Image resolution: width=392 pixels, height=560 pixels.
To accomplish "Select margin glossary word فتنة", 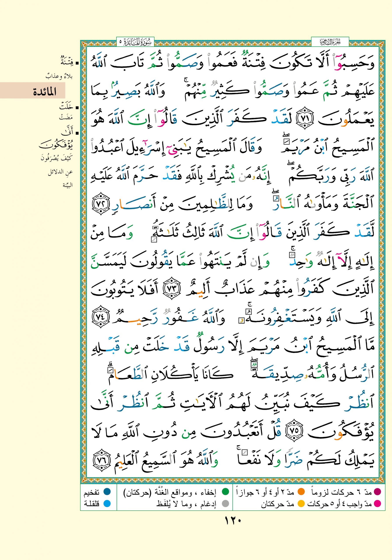I will point(66,61).
